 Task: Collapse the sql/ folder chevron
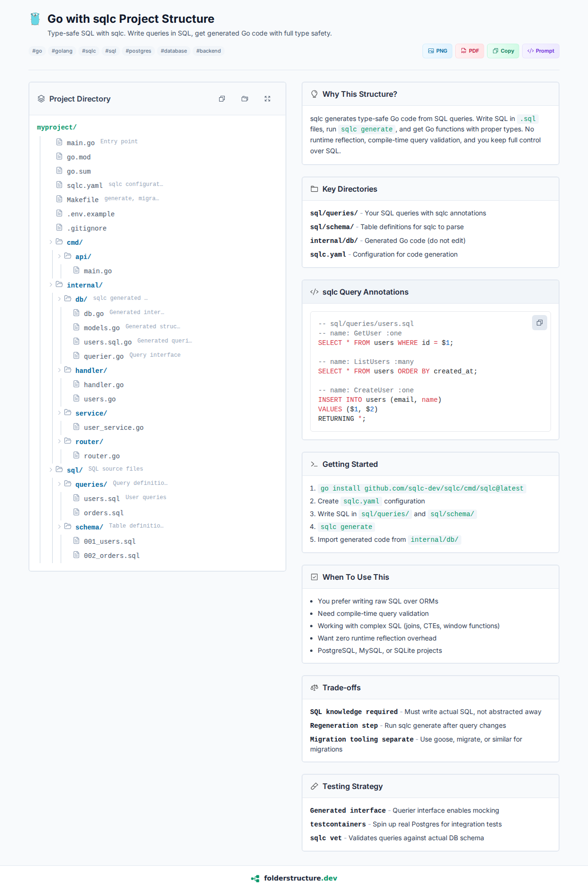[51, 470]
